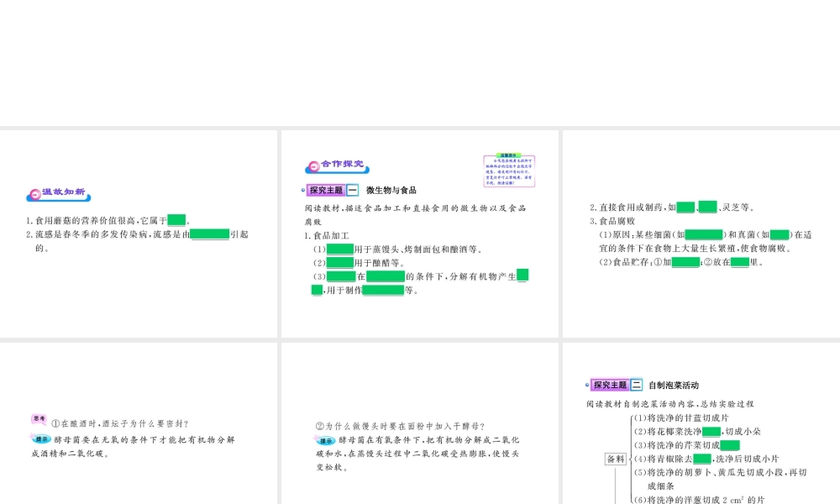Click the pink dashed tip box
The height and width of the screenshot is (504, 840).
click(509, 171)
